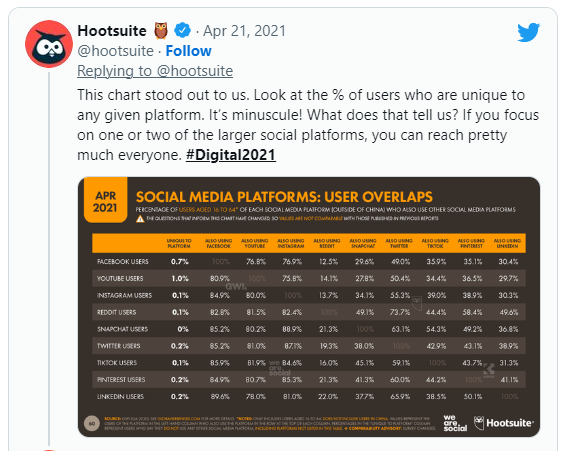This screenshot has width=573, height=451.
Task: Click the page number 60 circle badge
Action: (92, 424)
